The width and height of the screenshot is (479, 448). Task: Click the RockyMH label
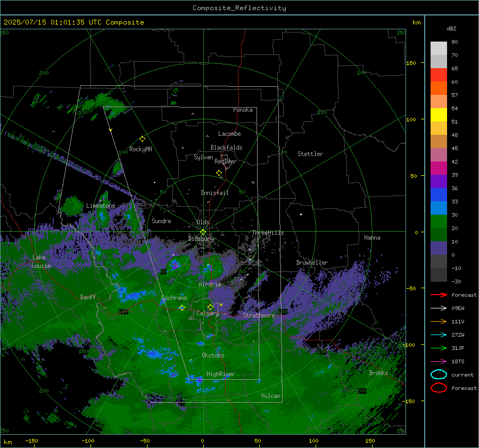coord(141,149)
